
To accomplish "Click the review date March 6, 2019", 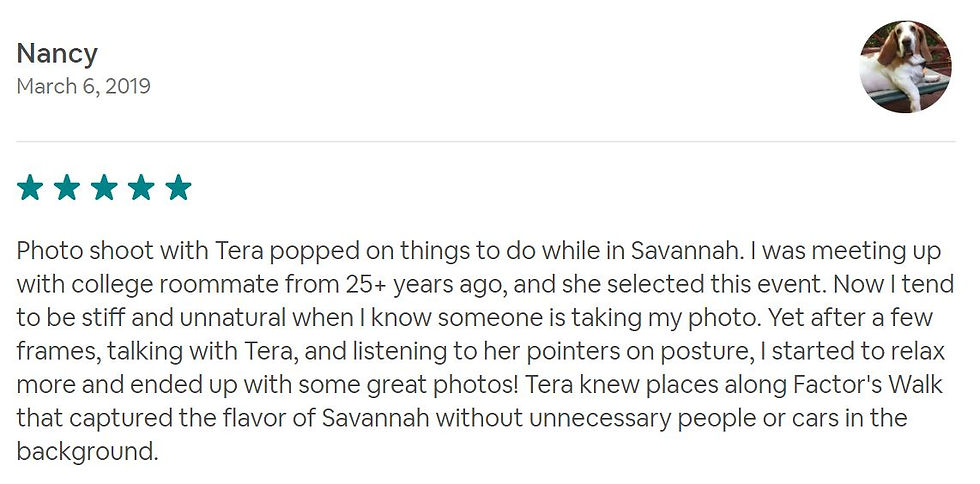I will [x=84, y=86].
